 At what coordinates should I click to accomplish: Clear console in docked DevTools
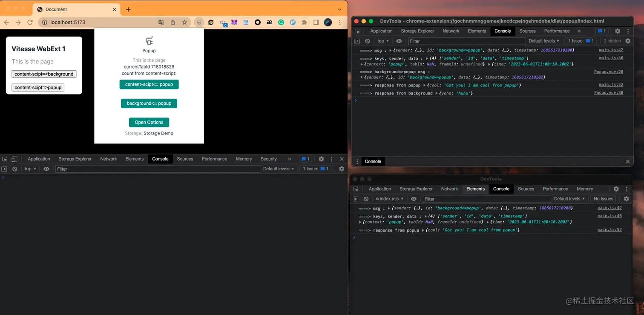point(15,169)
